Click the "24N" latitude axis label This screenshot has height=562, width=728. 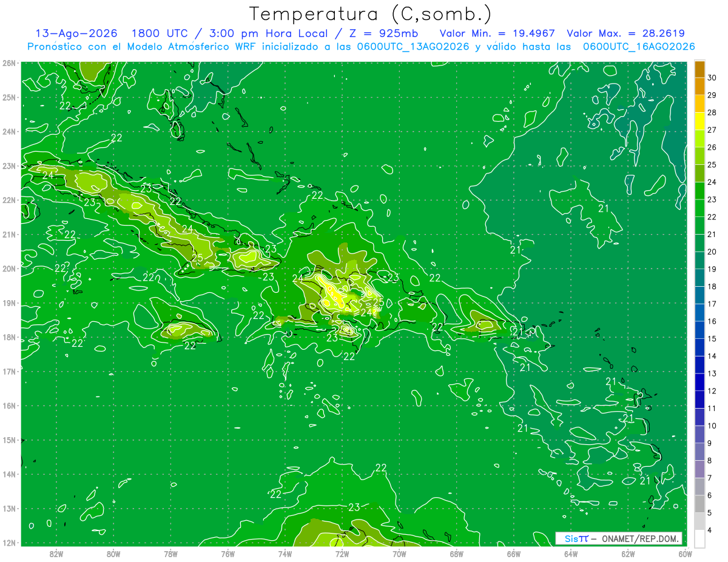pyautogui.click(x=9, y=132)
